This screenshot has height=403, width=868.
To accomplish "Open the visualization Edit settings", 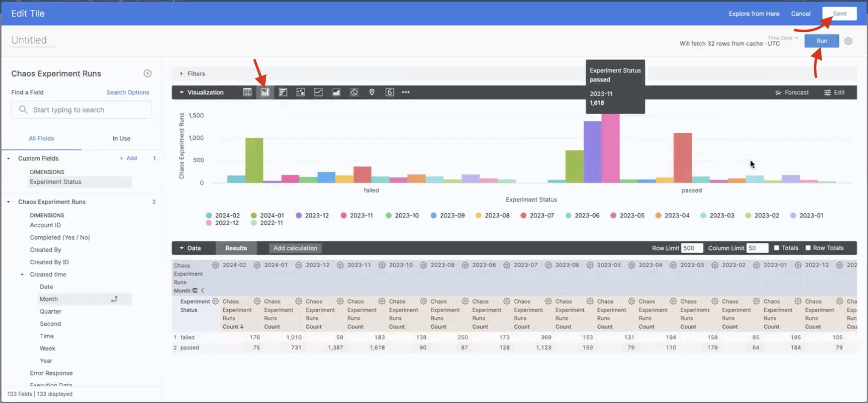I will [834, 92].
